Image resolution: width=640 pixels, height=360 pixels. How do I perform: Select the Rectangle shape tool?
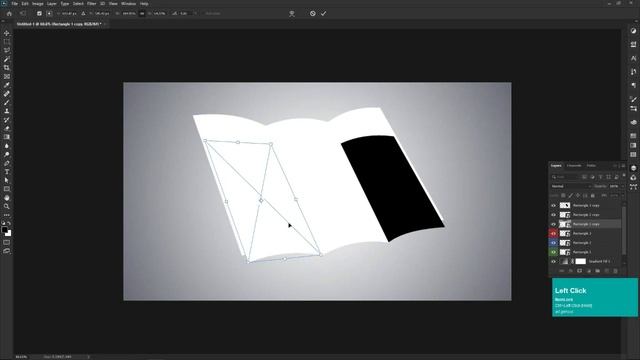point(7,189)
